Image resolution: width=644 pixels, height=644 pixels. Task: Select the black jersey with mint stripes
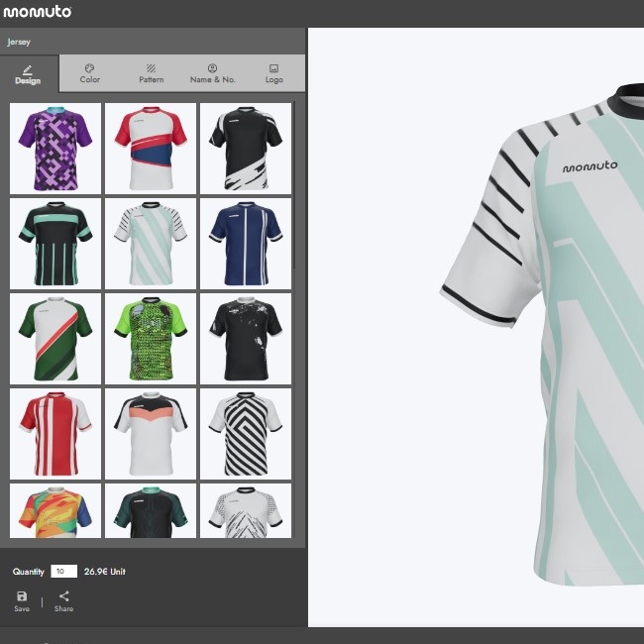click(x=55, y=244)
